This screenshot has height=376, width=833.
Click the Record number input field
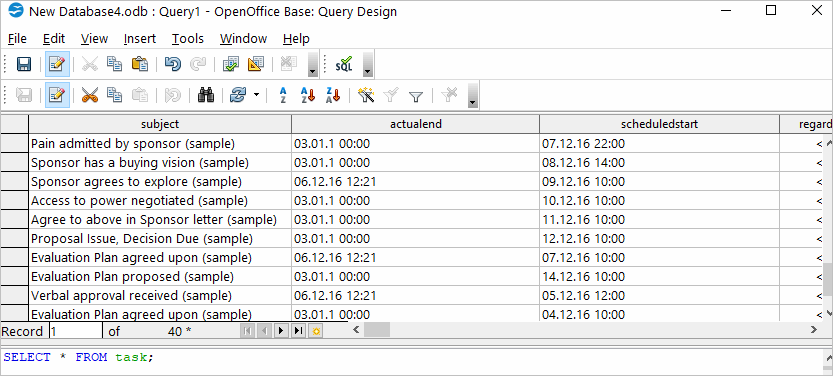pyautogui.click(x=75, y=331)
